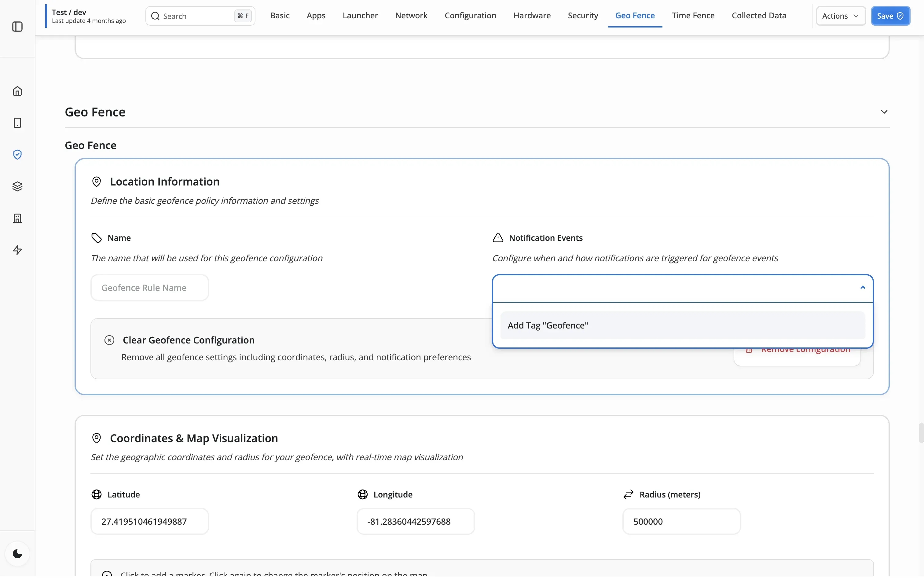The width and height of the screenshot is (924, 580).
Task: Open the Collected Data tab
Action: (759, 16)
